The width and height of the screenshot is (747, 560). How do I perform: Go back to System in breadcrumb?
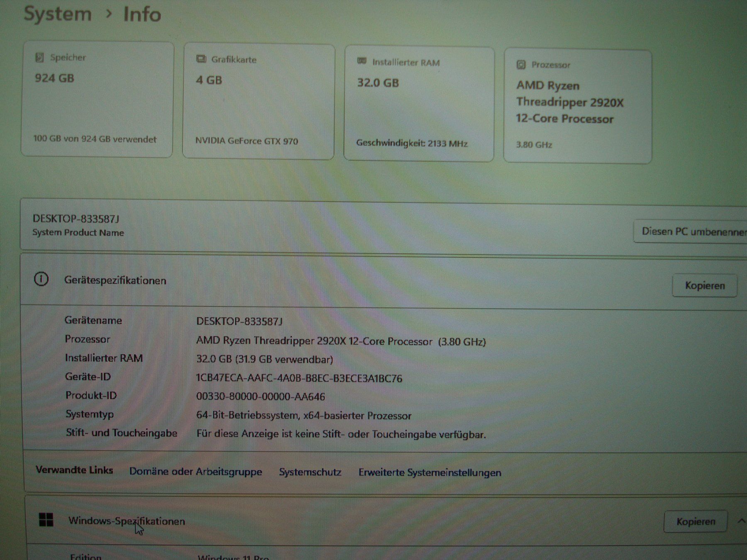tap(58, 14)
